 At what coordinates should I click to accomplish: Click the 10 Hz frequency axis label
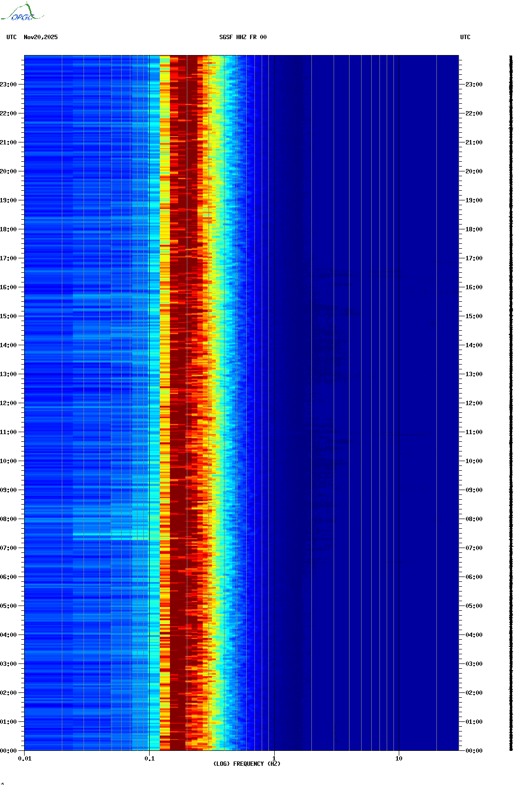pyautogui.click(x=399, y=759)
